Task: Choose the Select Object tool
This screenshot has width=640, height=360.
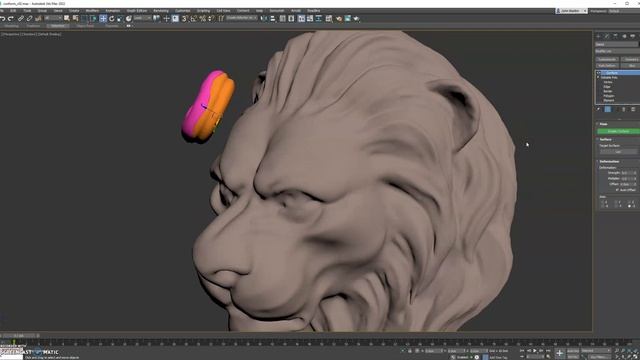Action: (67, 18)
